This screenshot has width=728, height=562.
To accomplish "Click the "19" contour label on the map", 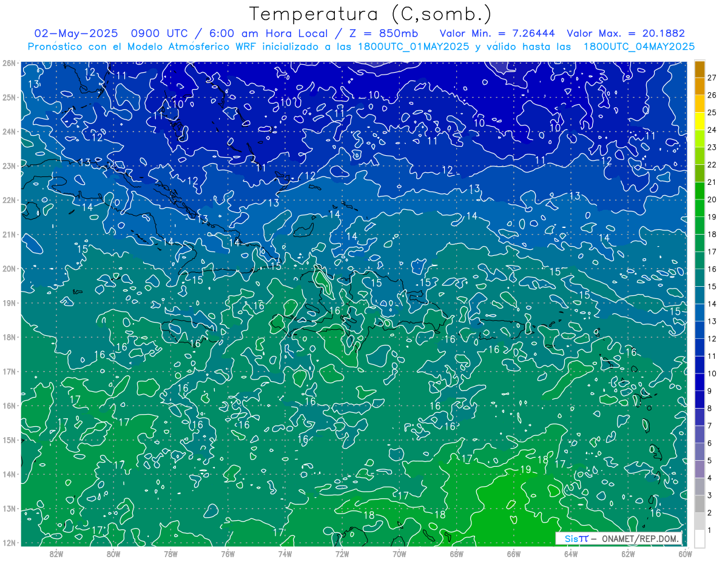I will click(526, 469).
